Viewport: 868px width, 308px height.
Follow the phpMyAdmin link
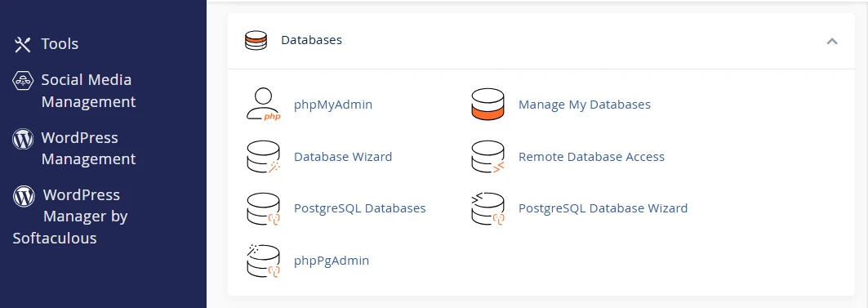point(332,104)
